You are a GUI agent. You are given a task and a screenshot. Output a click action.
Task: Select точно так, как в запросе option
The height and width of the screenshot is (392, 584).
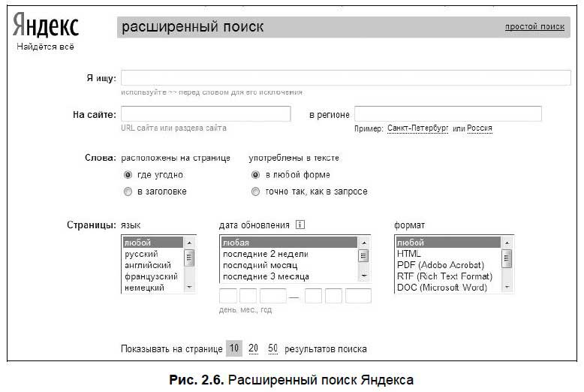pyautogui.click(x=255, y=191)
